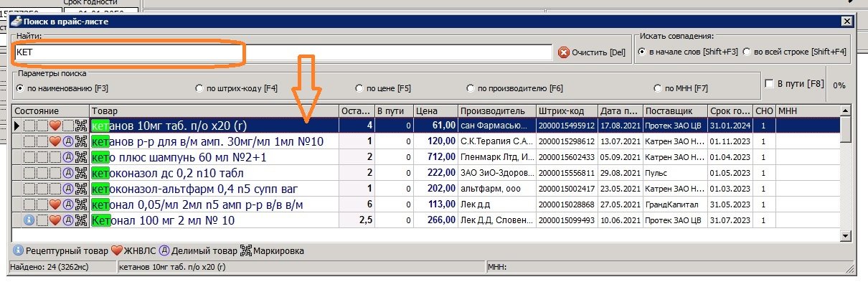Select search по производителю [F6]
The image size is (868, 287).
(x=471, y=88)
